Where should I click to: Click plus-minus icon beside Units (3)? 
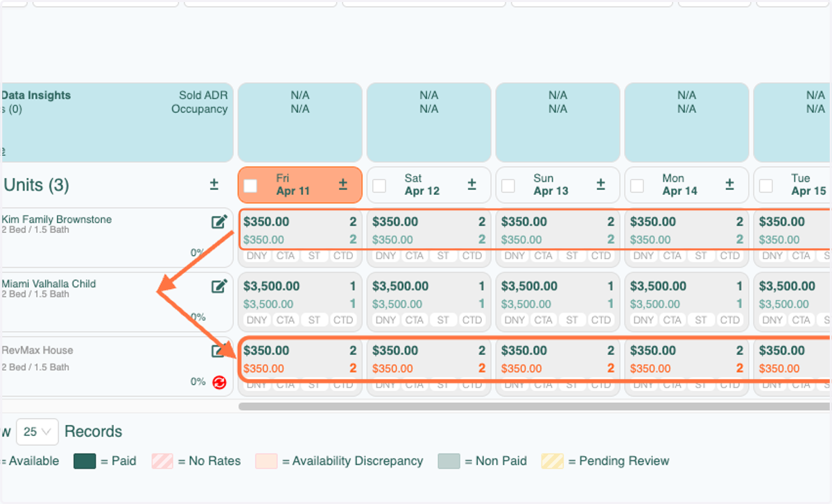(x=214, y=184)
